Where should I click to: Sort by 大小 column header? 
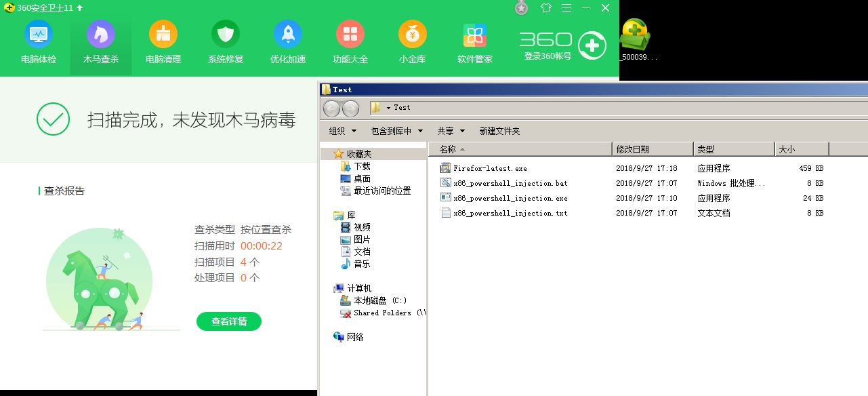pos(802,149)
